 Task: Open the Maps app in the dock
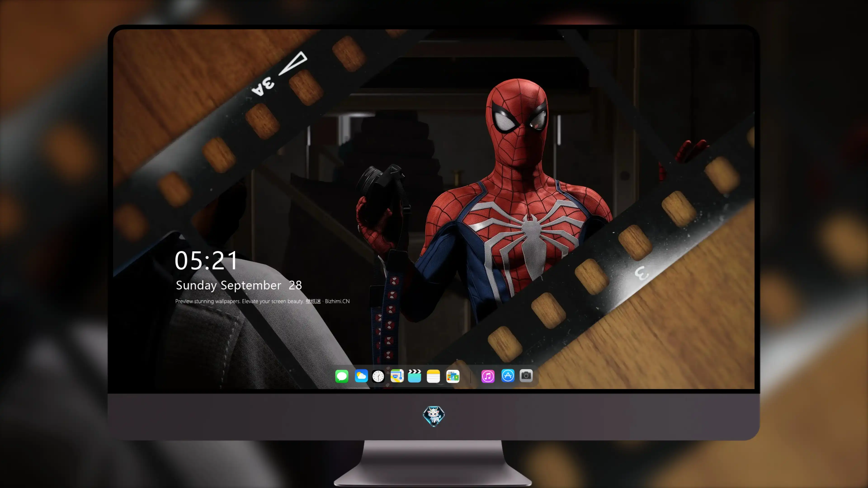point(397,376)
